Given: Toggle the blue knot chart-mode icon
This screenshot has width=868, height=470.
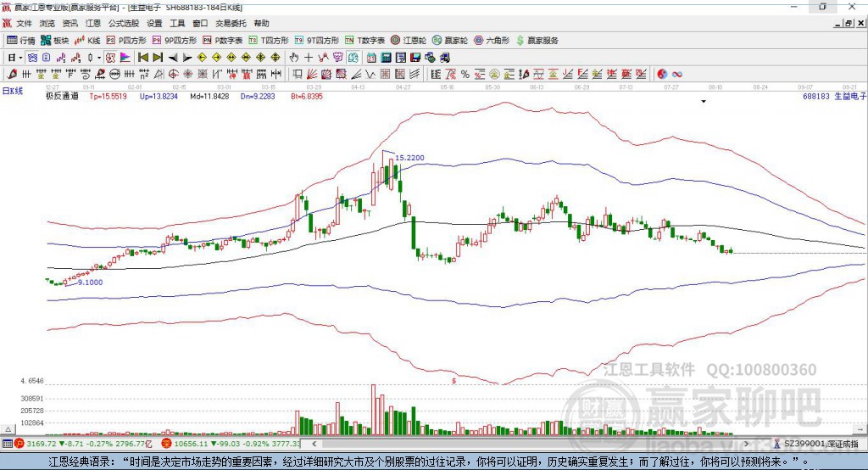Looking at the screenshot, I should (32, 58).
